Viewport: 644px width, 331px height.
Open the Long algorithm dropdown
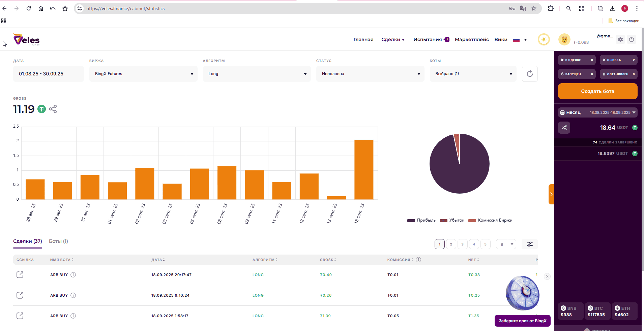pos(257,74)
